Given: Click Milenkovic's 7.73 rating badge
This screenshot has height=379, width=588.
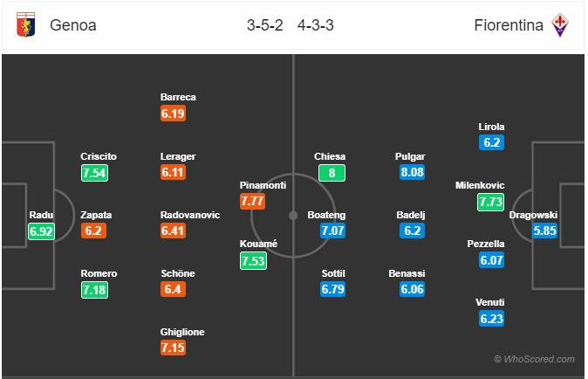Looking at the screenshot, I should (490, 202).
